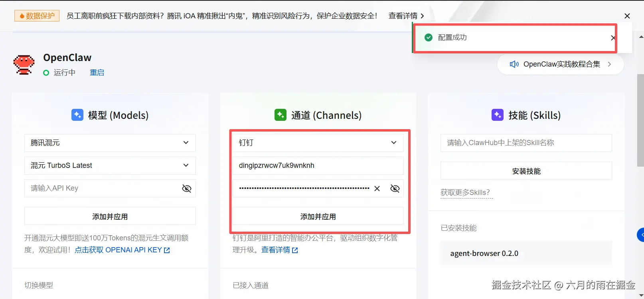Viewport: 644px width, 299px height.
Task: Click the 通道 (Channels) heading
Action: click(x=326, y=115)
